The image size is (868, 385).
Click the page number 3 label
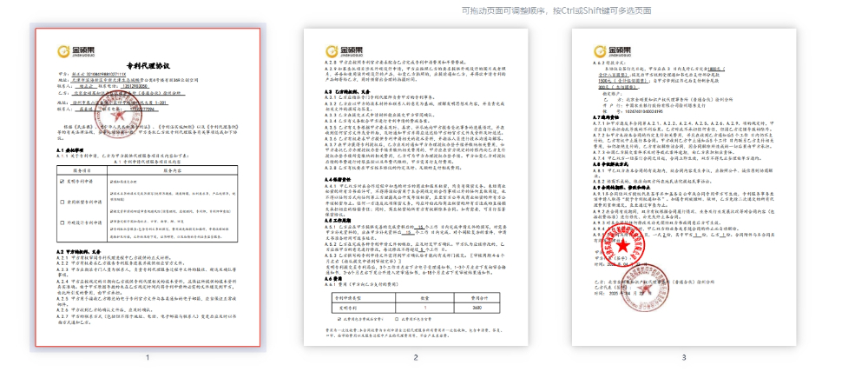point(683,357)
